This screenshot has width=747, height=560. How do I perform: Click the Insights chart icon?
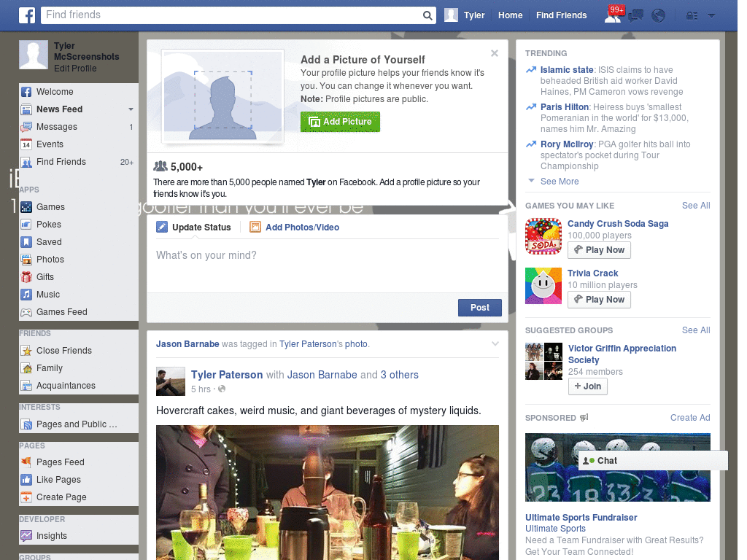26,536
